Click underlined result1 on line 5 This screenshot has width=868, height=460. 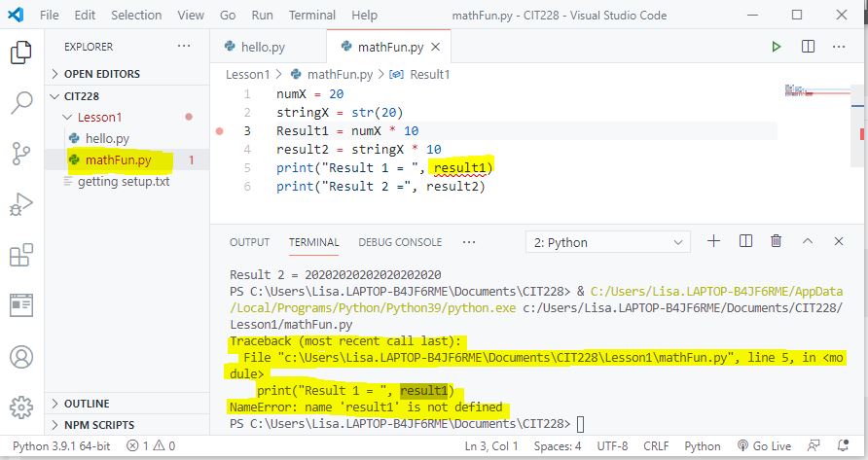tap(460, 167)
